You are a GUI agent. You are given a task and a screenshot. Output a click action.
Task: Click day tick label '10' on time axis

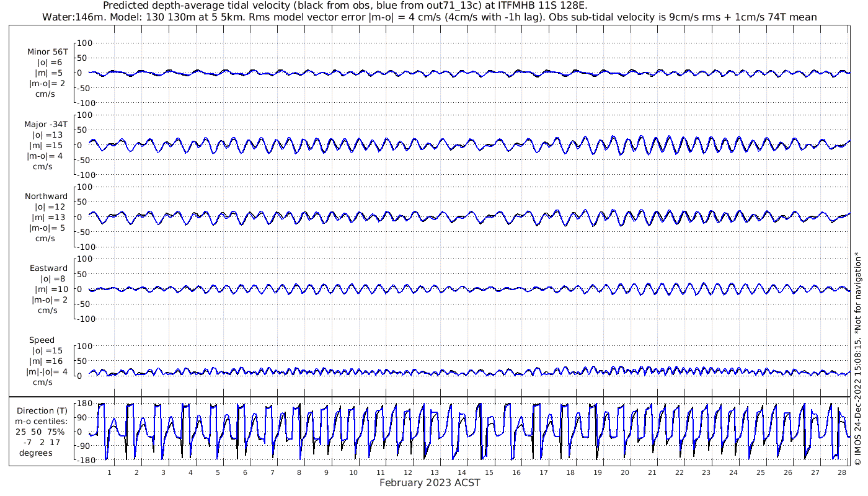pos(353,472)
